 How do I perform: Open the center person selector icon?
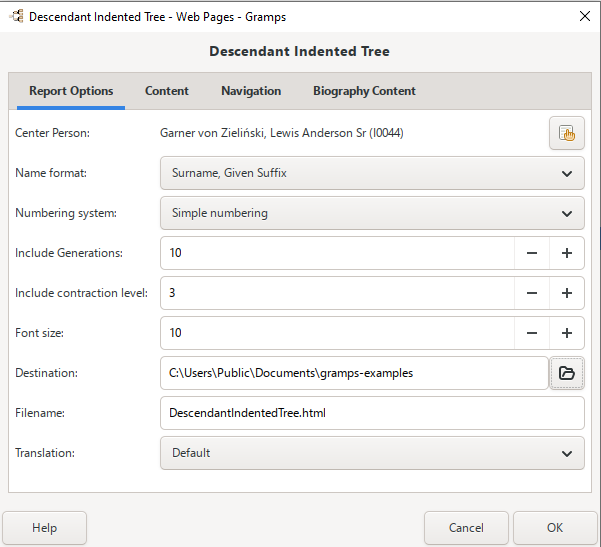pos(567,133)
